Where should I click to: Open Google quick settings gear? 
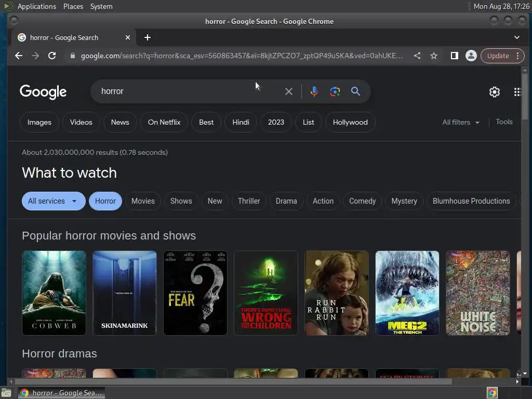coord(495,91)
